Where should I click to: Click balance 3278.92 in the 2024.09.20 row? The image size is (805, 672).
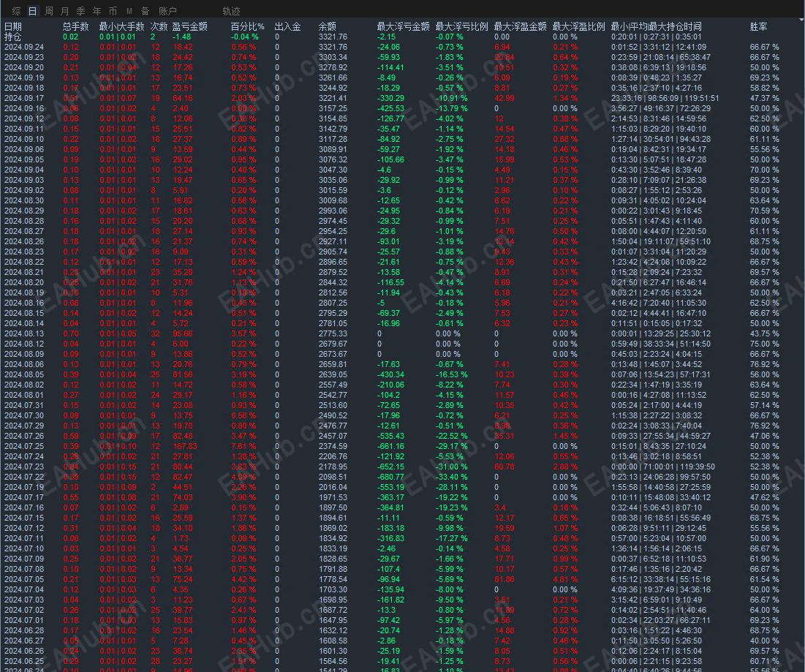point(333,68)
